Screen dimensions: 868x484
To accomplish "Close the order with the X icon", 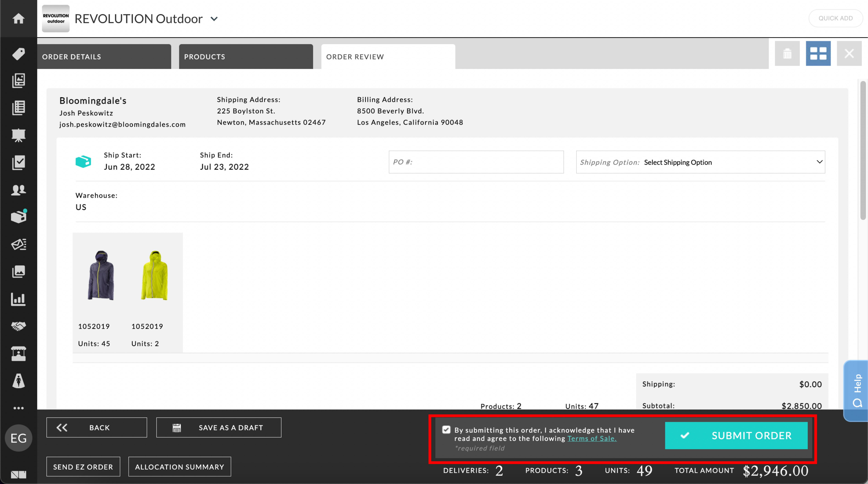I will 849,53.
